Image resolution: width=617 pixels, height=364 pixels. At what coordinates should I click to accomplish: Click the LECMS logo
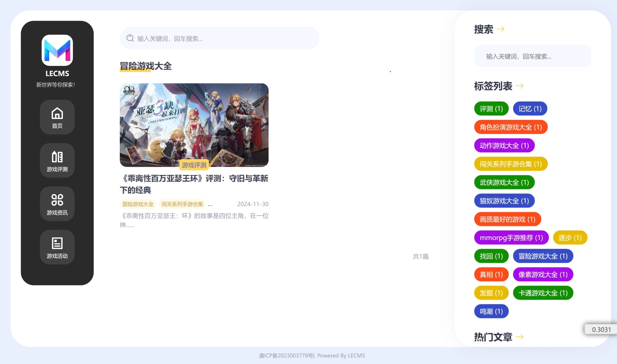click(x=57, y=51)
